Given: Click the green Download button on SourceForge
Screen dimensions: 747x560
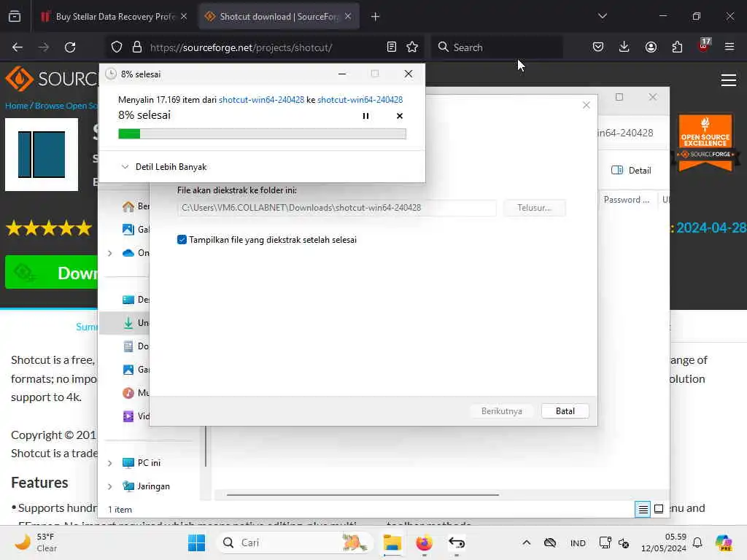Looking at the screenshot, I should pyautogui.click(x=52, y=273).
